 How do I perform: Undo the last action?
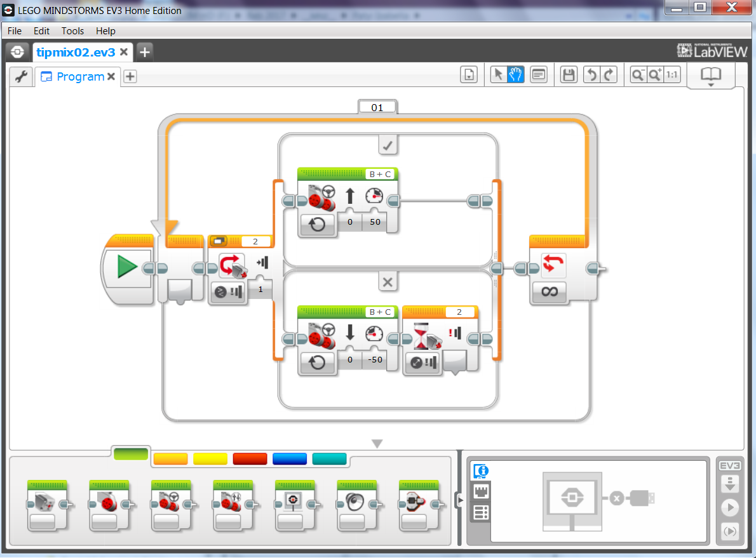tap(591, 75)
